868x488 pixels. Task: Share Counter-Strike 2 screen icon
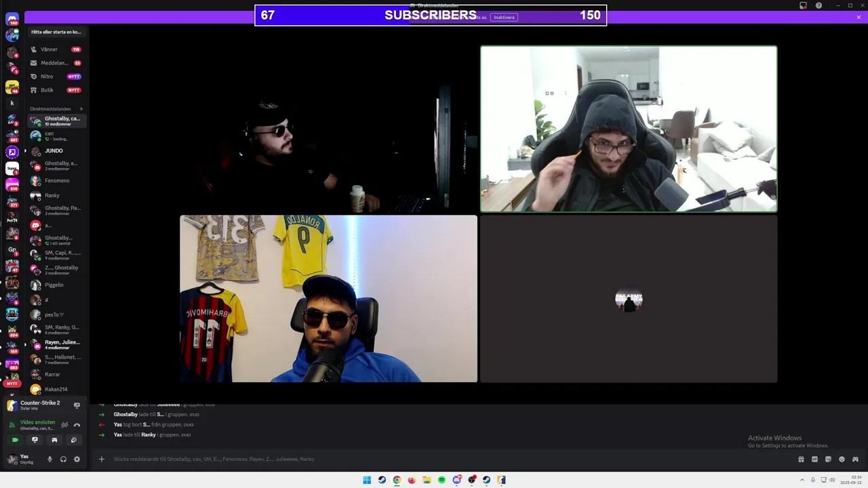[77, 405]
